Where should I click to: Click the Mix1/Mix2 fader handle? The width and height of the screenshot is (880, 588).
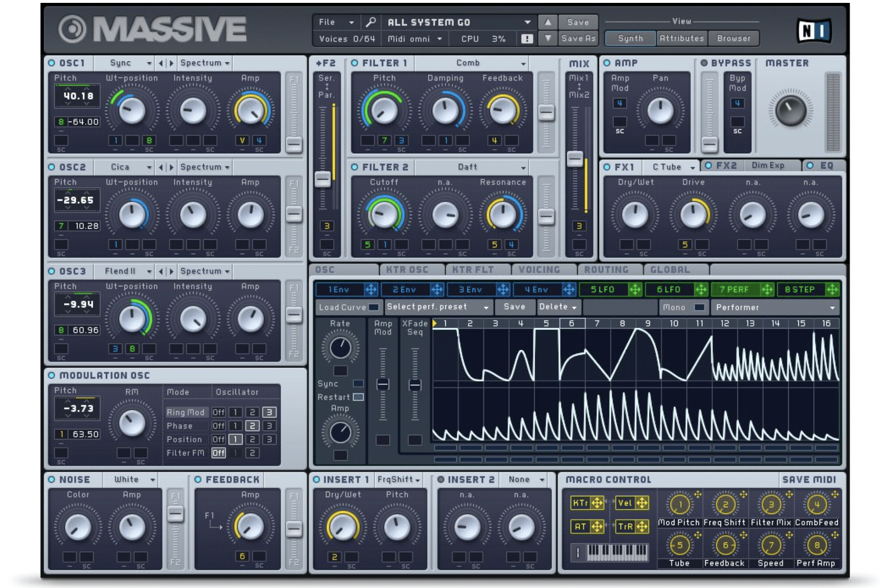tap(575, 159)
